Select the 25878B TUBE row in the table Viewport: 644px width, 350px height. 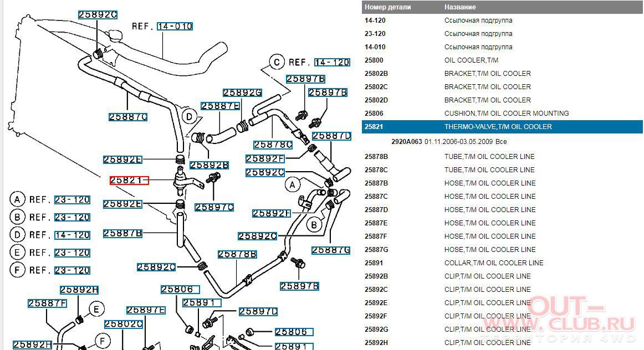pyautogui.click(x=502, y=156)
